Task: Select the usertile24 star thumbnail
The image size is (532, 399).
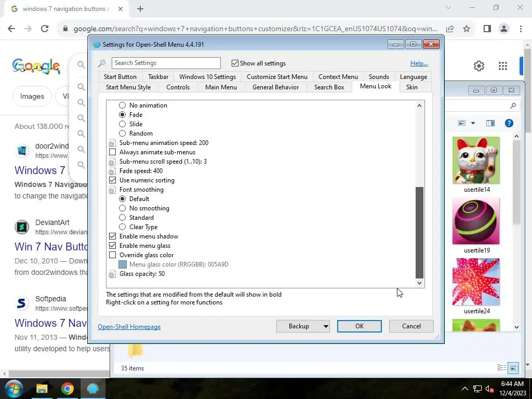Action: tap(476, 282)
